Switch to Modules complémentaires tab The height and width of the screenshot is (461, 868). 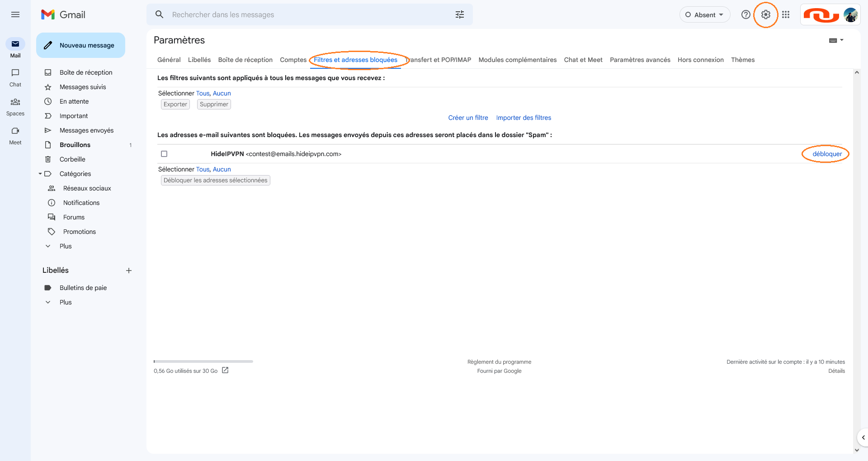518,60
